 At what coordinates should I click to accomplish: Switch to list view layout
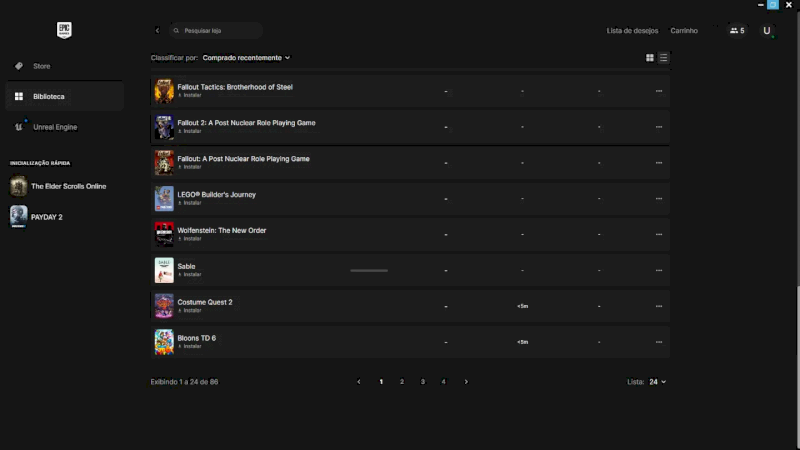663,58
